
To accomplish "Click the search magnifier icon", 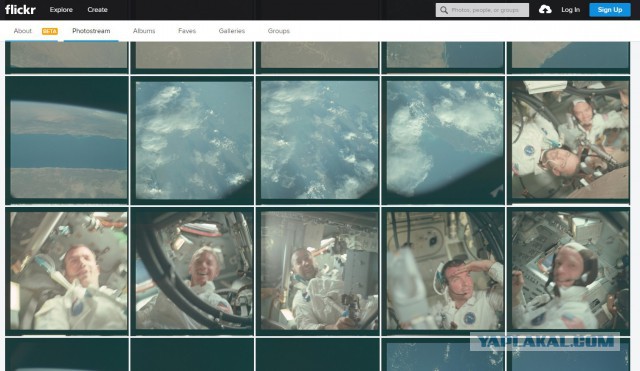I will pyautogui.click(x=444, y=10).
